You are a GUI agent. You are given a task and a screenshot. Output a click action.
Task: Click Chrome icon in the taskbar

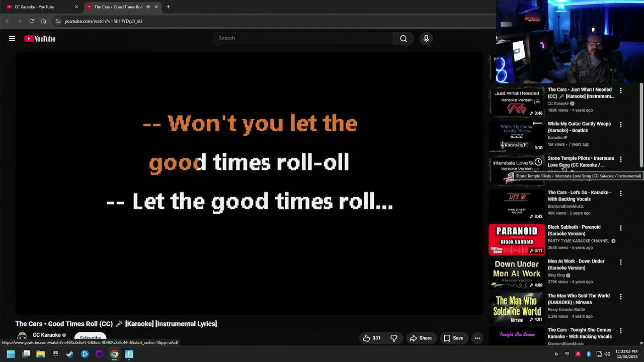[x=114, y=354]
